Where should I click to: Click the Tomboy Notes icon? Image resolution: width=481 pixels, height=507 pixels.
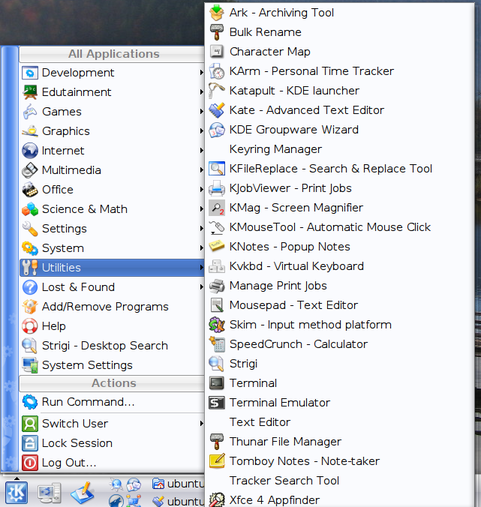point(217,461)
